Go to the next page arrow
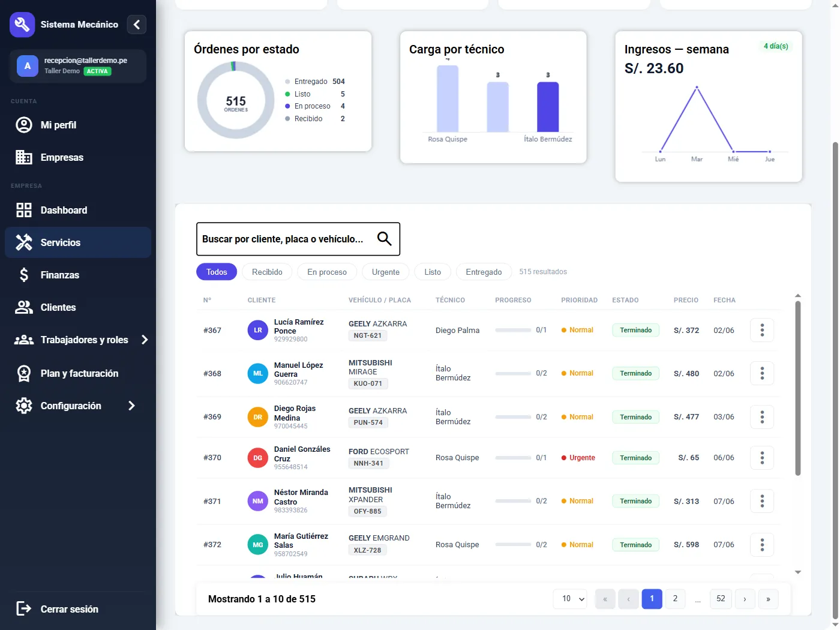The width and height of the screenshot is (840, 630). (x=745, y=599)
